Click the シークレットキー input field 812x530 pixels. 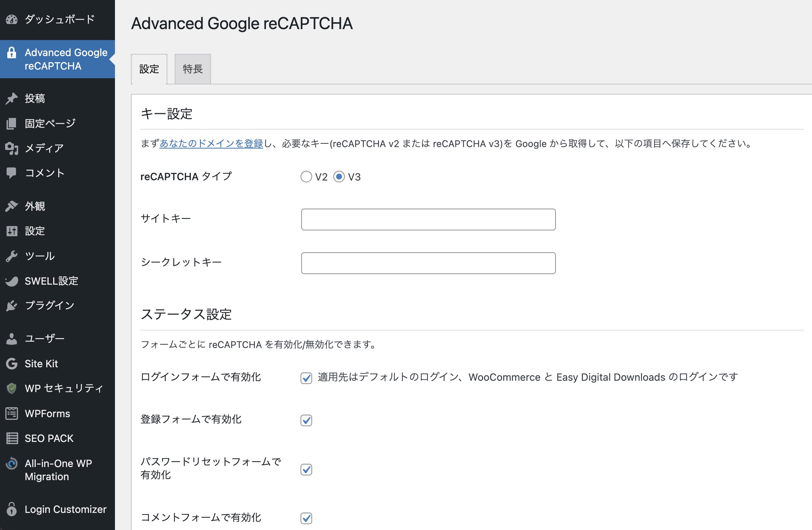(x=428, y=263)
